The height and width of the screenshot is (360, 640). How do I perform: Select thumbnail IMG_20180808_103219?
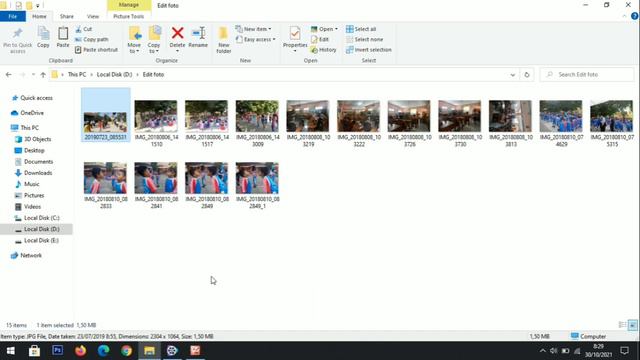point(308,123)
